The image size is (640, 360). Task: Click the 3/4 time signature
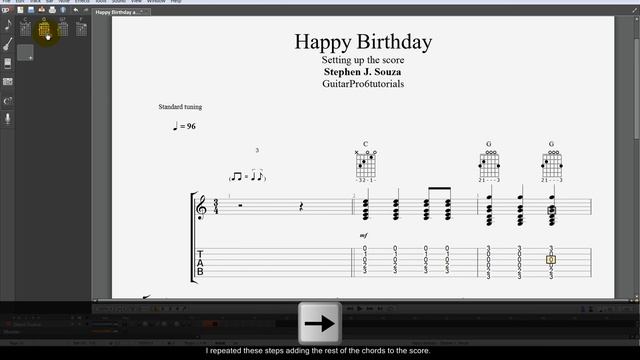(x=216, y=207)
